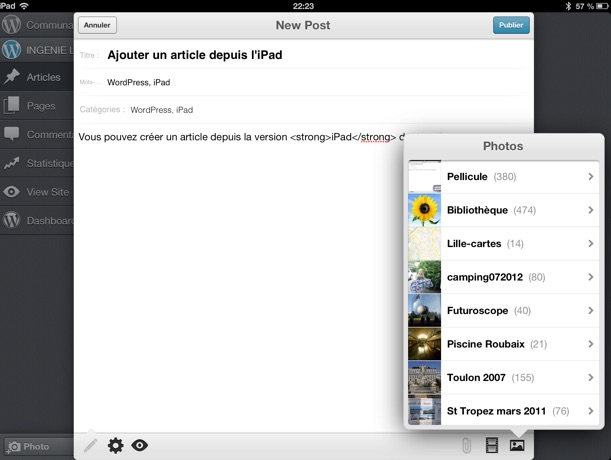Expand the camping072012 album chevron

coord(591,277)
